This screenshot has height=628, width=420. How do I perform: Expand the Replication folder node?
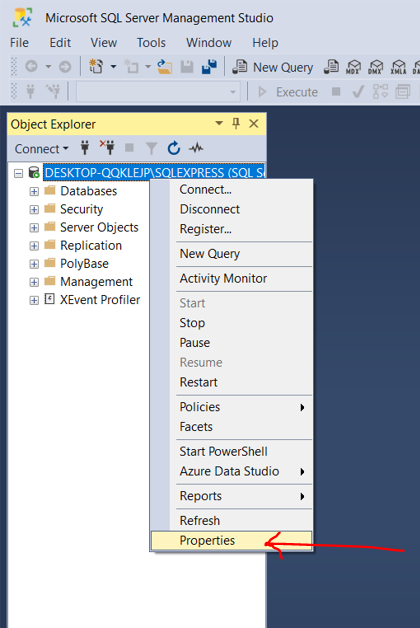(34, 246)
